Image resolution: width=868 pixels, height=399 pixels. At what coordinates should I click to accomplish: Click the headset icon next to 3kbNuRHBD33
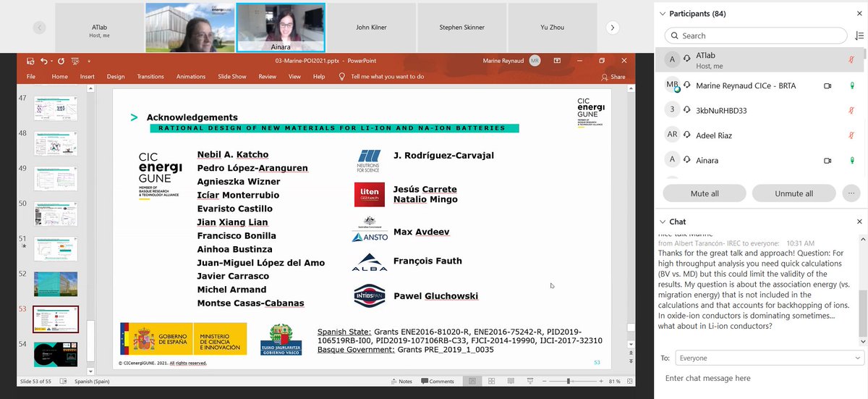point(687,110)
